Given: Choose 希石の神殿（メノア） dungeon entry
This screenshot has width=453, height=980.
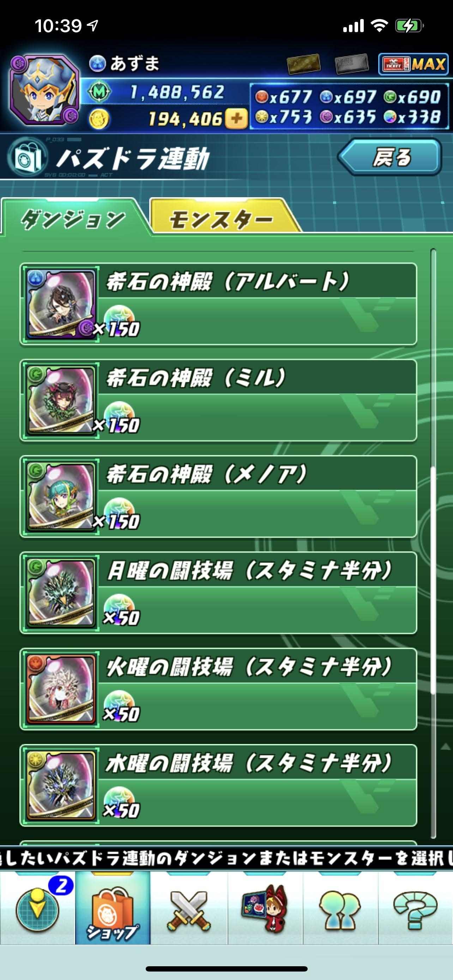Looking at the screenshot, I should click(218, 496).
